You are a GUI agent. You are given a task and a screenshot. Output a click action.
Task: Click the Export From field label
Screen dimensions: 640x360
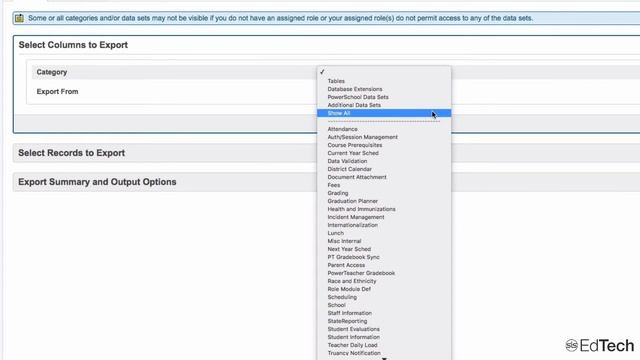point(57,92)
